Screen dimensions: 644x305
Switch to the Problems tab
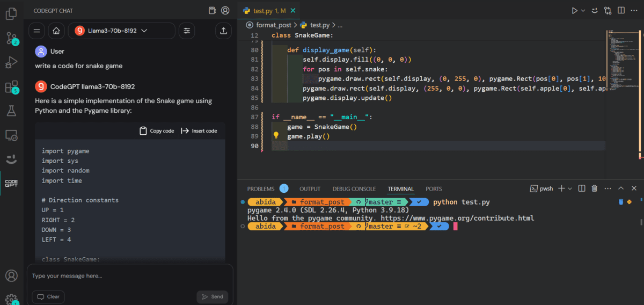261,189
